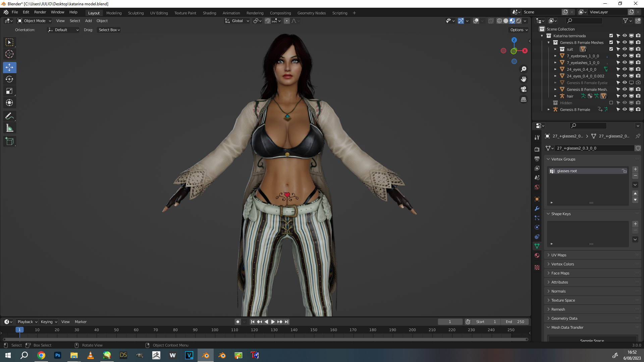Viewport: 644px width, 362px height.
Task: Click the Start frame field
Action: (486, 322)
